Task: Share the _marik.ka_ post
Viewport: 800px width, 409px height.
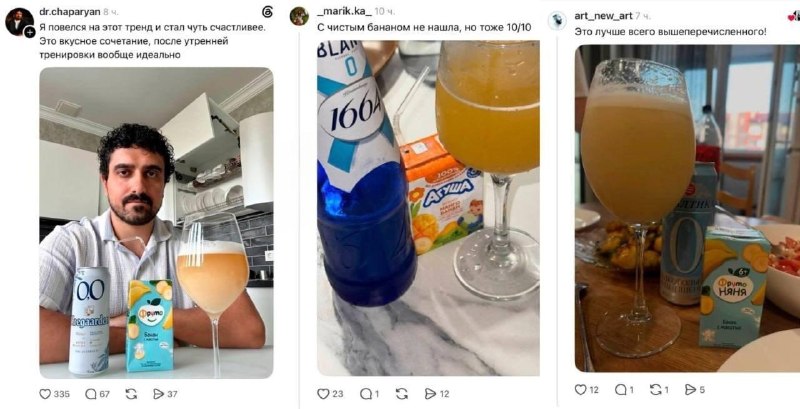Action: coord(431,394)
